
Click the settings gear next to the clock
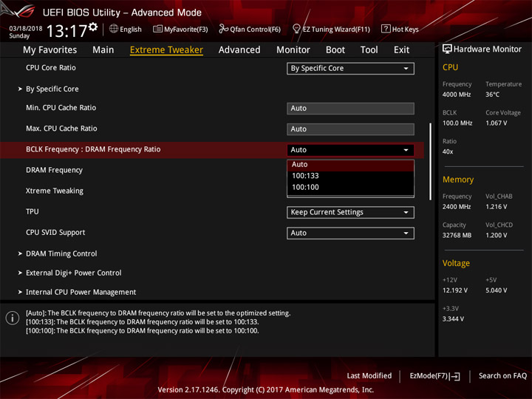93,27
